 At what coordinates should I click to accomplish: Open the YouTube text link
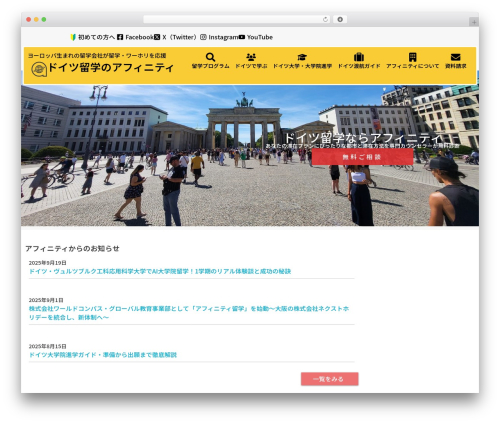[260, 37]
